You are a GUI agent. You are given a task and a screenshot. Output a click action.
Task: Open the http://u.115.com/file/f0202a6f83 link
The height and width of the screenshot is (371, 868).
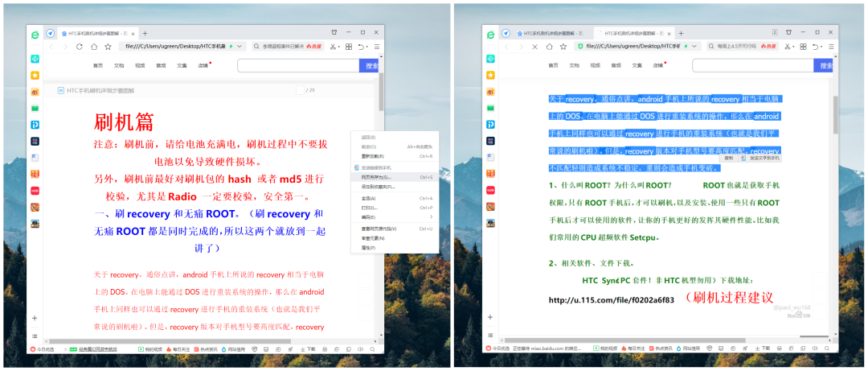coord(611,300)
